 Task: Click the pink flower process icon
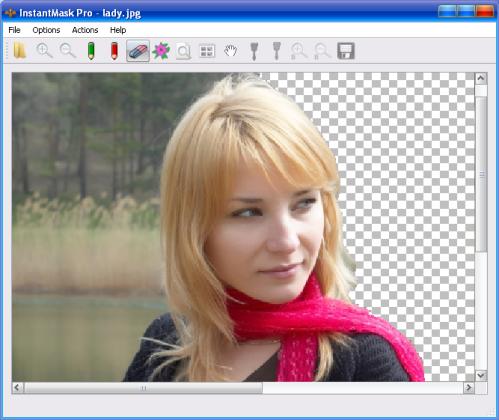(161, 51)
